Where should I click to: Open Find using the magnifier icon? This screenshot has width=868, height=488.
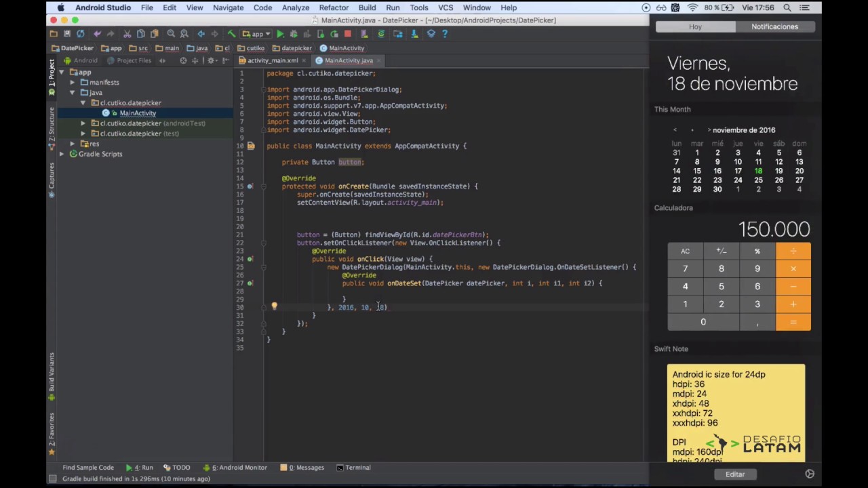(x=171, y=34)
